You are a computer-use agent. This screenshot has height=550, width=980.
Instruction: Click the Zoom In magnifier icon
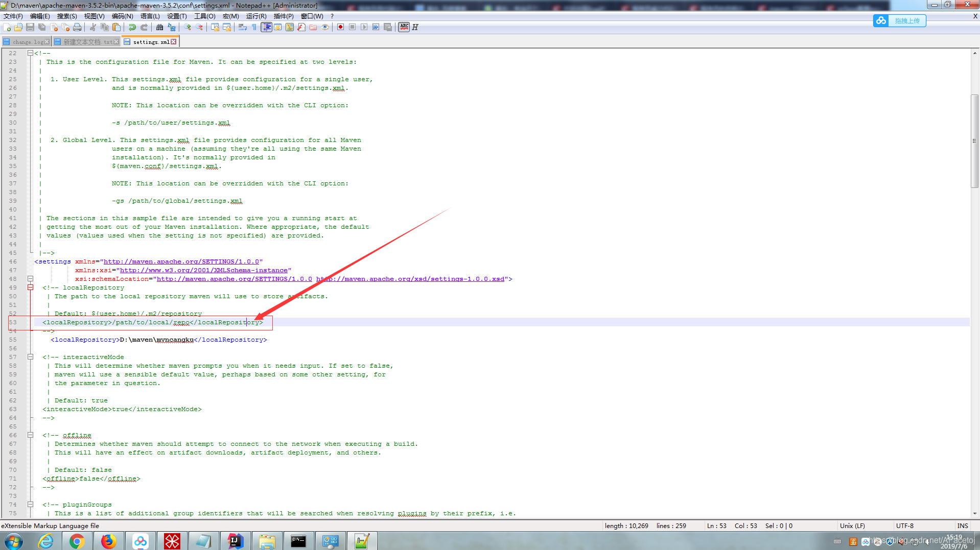[x=188, y=27]
